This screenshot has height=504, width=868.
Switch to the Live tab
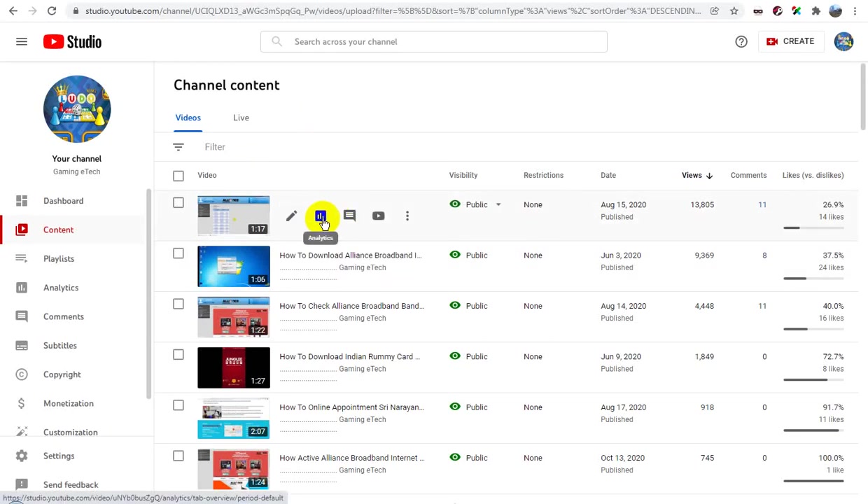(x=241, y=118)
